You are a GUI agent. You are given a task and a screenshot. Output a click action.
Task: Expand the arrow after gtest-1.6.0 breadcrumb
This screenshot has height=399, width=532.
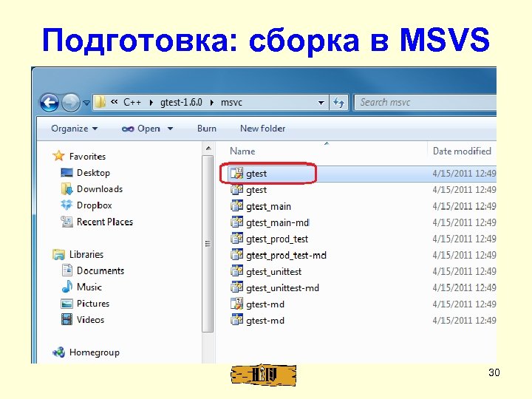[x=212, y=103]
